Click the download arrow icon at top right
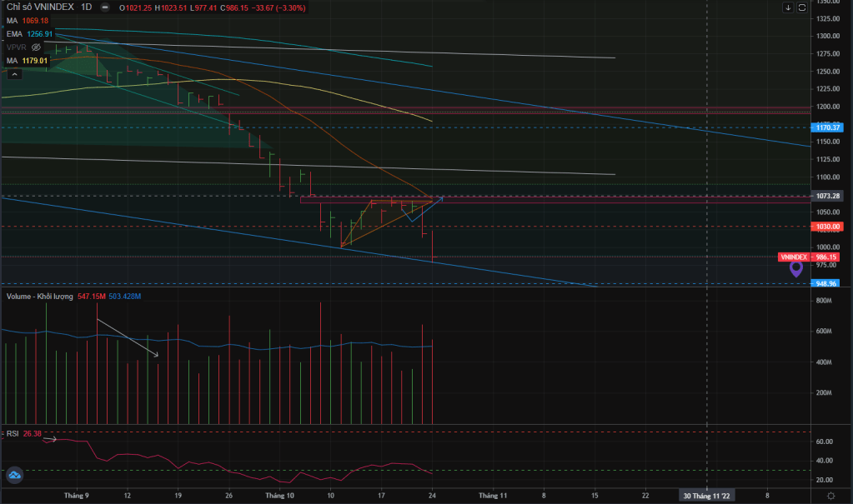The width and height of the screenshot is (853, 504). 788,7
